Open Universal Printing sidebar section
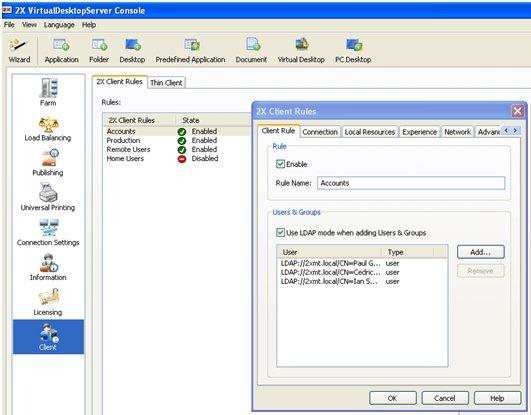The height and width of the screenshot is (415, 531). tap(48, 198)
